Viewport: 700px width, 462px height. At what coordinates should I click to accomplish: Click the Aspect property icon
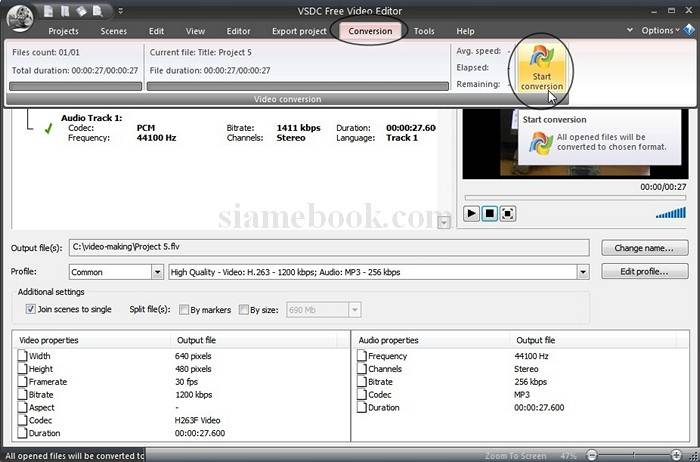[22, 408]
